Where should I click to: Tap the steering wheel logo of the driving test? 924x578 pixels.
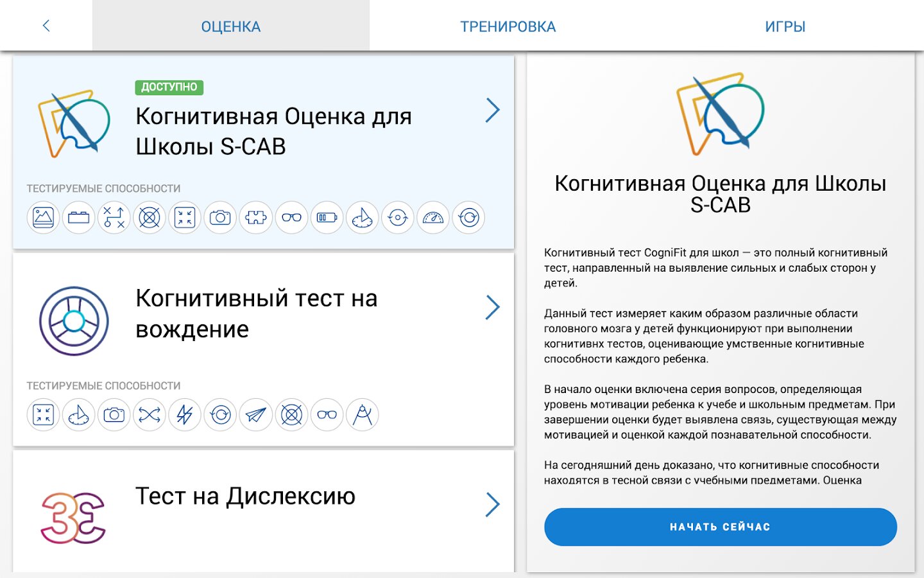pyautogui.click(x=74, y=320)
